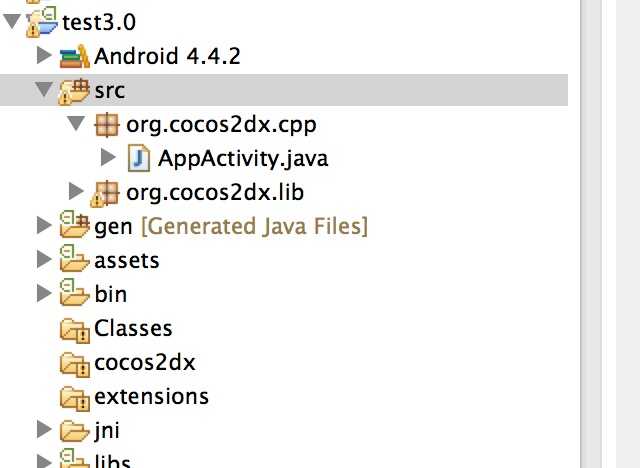Click the cocos2dx linked folder icon
644x468 pixels.
(75, 364)
